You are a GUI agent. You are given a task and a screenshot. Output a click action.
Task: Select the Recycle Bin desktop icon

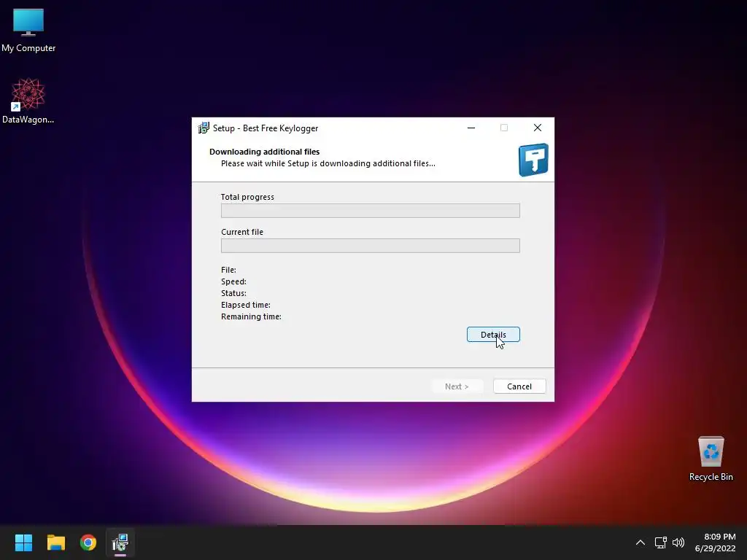[711, 459]
